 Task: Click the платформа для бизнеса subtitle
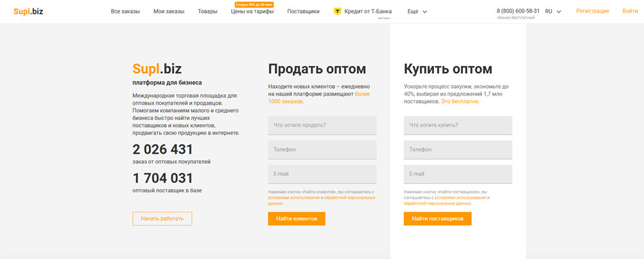[x=167, y=82]
